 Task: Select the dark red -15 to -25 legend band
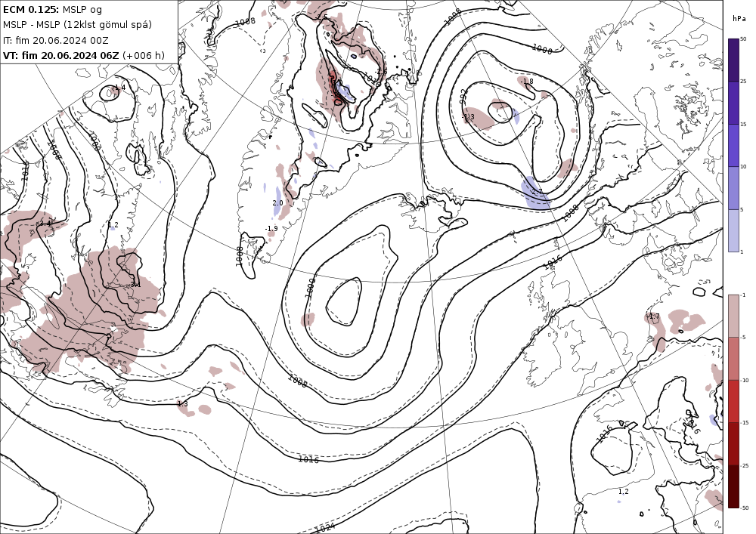[733, 443]
